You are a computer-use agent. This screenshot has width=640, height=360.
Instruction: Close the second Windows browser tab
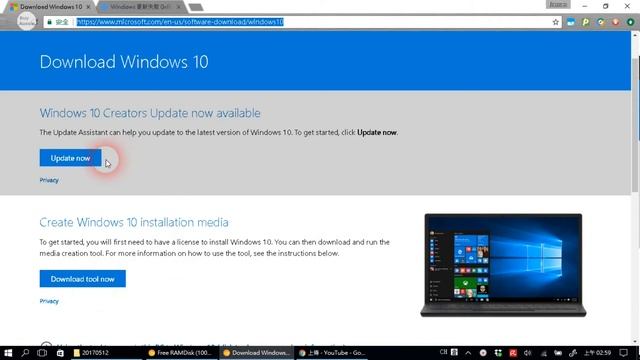pos(178,7)
